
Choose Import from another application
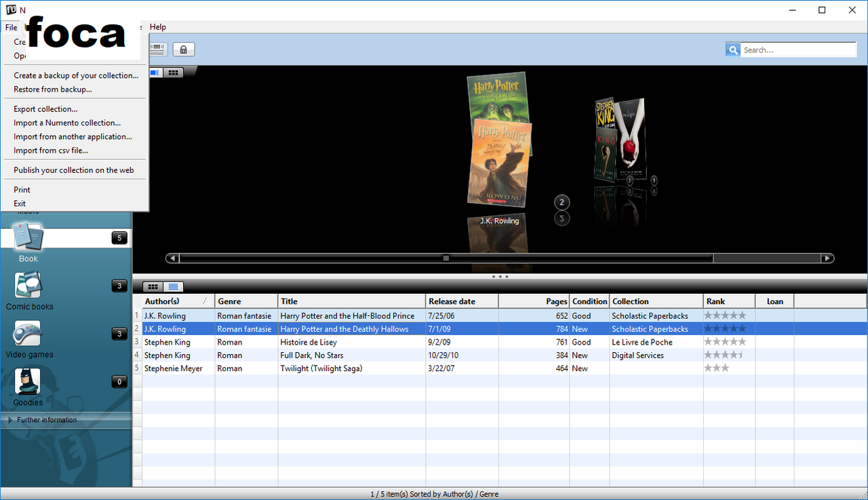(x=73, y=136)
